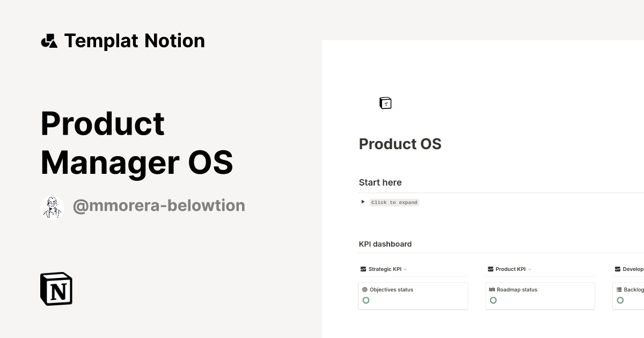This screenshot has width=644, height=338.
Task: Toggle the Roadmap status circle indicator
Action: [493, 300]
